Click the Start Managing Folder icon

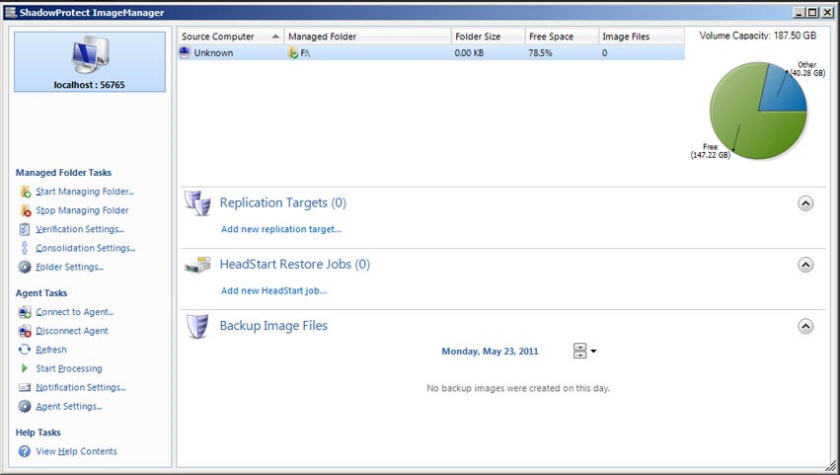(25, 192)
